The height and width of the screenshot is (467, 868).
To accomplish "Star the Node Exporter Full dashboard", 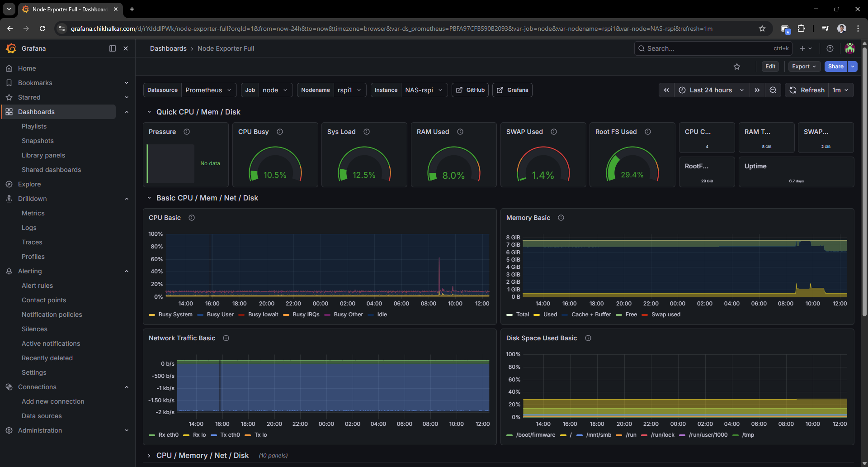I will (x=737, y=67).
